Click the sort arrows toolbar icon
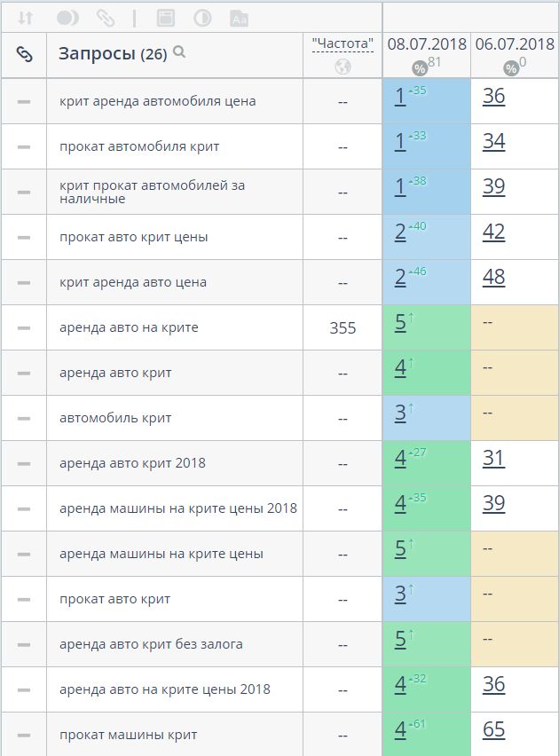This screenshot has height=756, width=559. pos(25,18)
